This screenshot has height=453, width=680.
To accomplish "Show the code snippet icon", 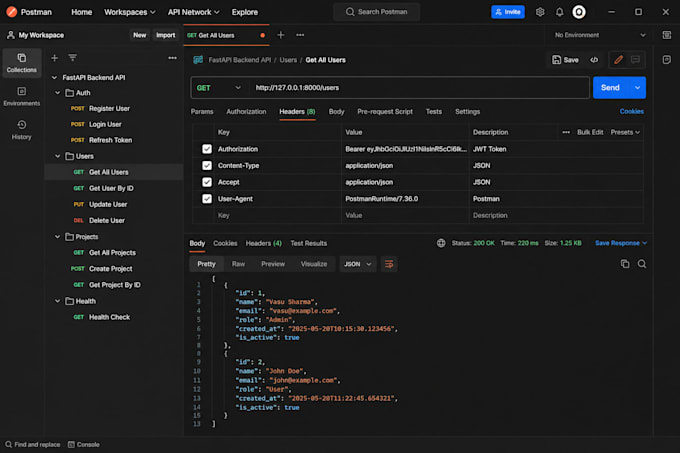I will click(x=594, y=60).
